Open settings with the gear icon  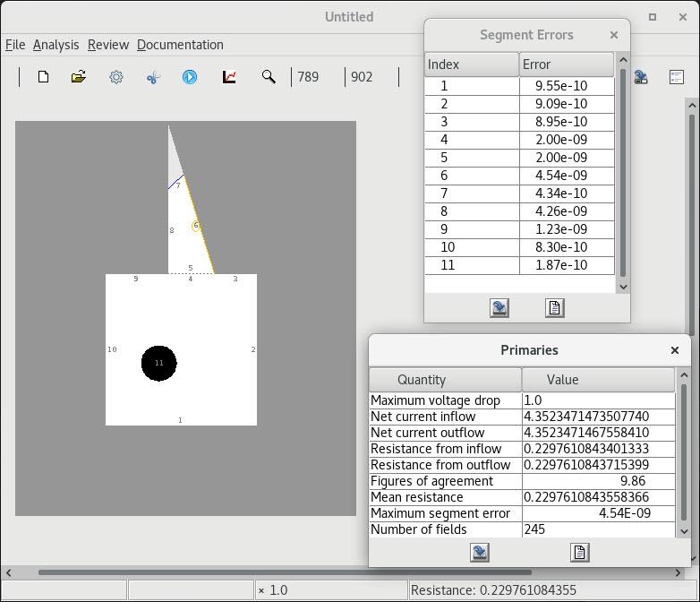(116, 77)
